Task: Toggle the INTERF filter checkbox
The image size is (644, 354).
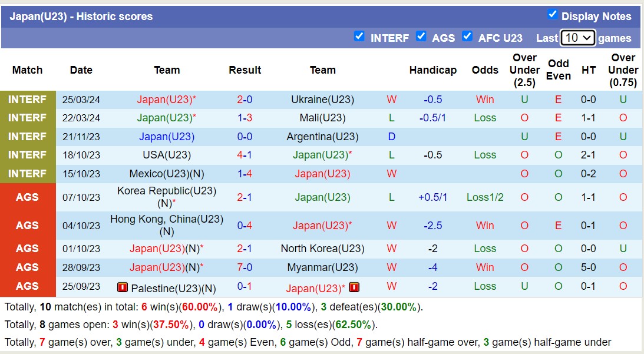Action: 359,37
